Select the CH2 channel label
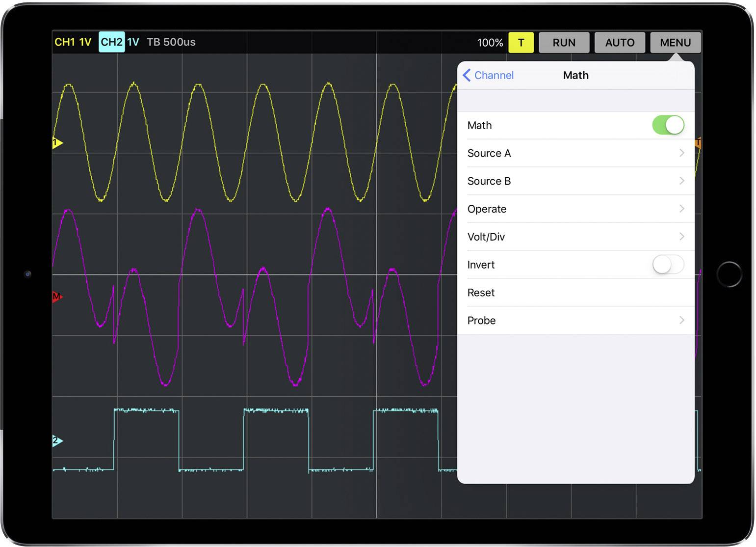The width and height of the screenshot is (756, 547). (112, 42)
